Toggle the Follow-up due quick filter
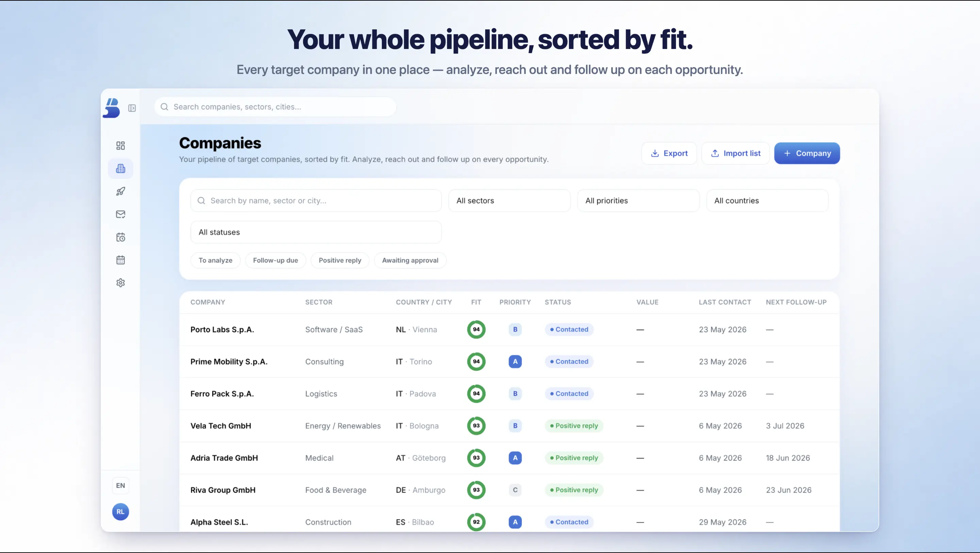The image size is (980, 553). coord(275,260)
